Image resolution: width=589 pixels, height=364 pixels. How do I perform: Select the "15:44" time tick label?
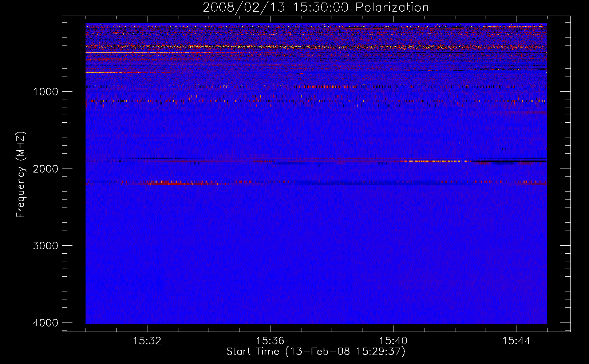tap(517, 341)
